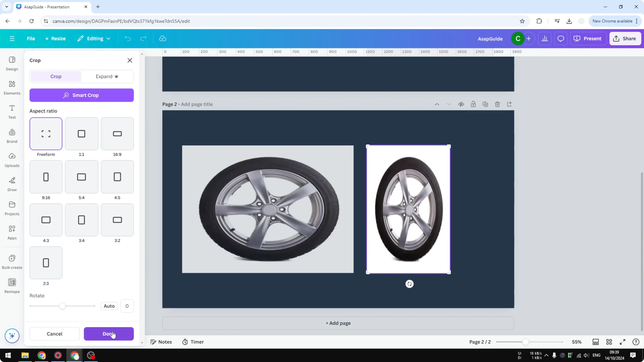Open the browser tab search chevron
Image resolution: width=644 pixels, height=362 pixels.
click(6, 7)
